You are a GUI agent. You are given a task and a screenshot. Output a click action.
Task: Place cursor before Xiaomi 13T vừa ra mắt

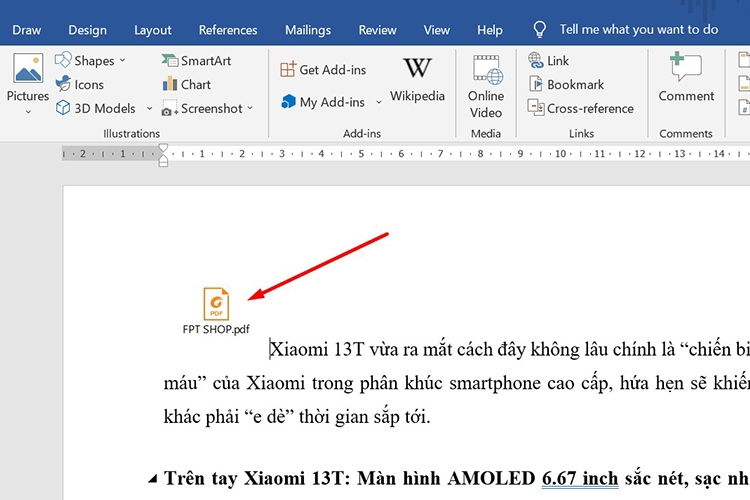point(270,349)
